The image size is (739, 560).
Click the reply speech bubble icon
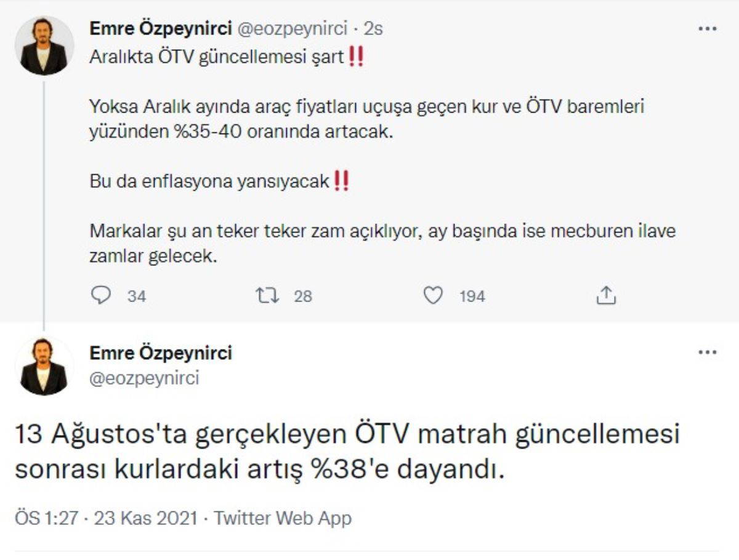100,296
